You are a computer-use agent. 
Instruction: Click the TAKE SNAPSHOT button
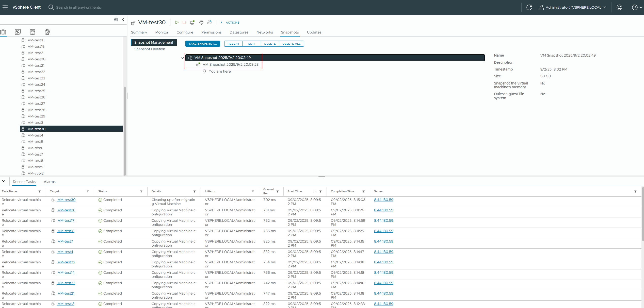(203, 44)
